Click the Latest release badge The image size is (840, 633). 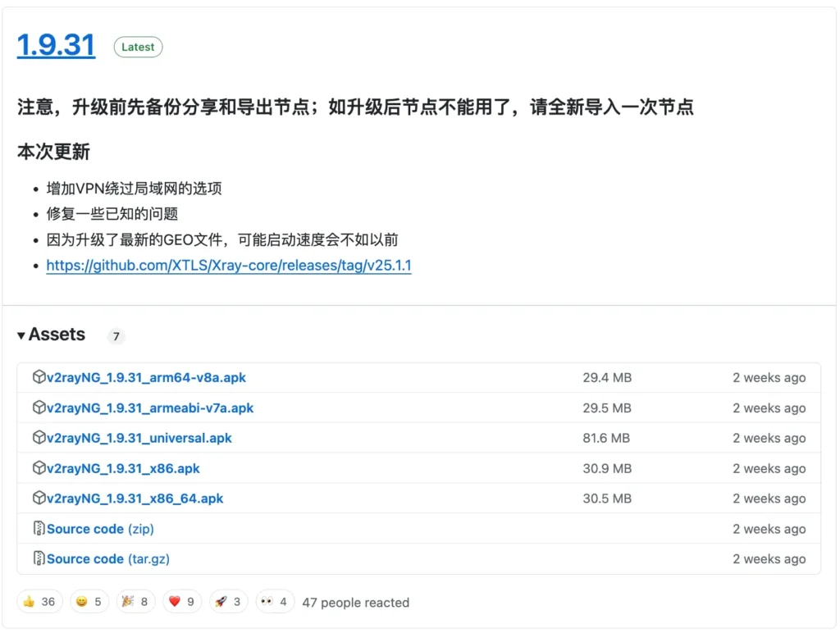[x=138, y=47]
